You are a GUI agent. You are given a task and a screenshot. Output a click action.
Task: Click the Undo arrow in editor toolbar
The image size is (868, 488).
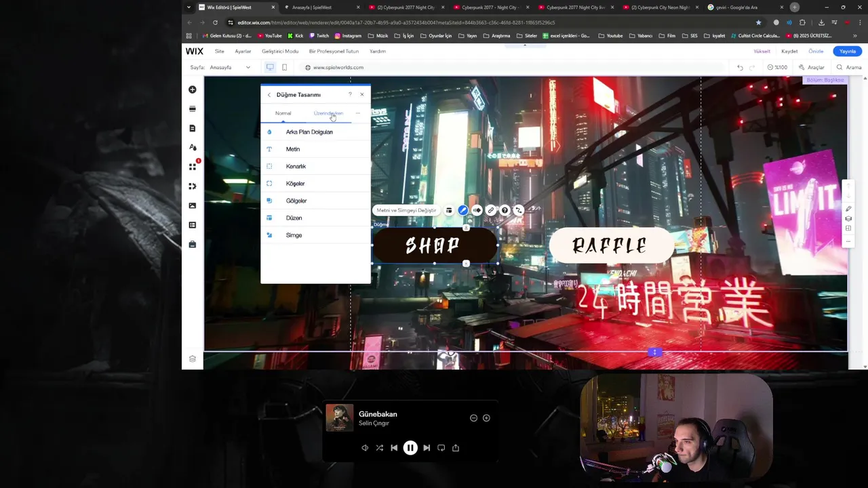[x=740, y=67]
